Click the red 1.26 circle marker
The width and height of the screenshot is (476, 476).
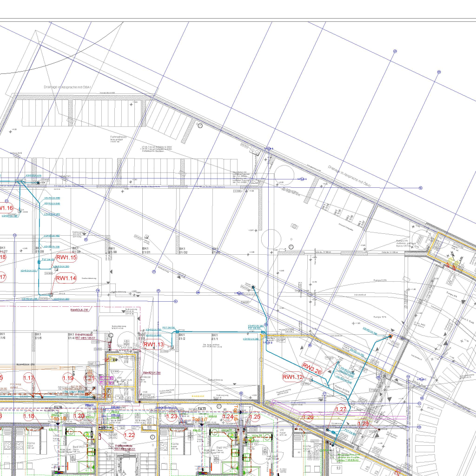click(308, 417)
